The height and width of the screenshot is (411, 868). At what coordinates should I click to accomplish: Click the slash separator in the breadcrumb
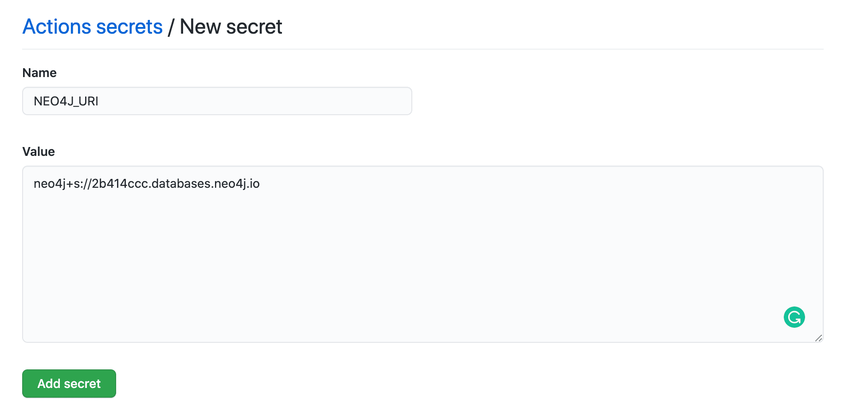click(171, 27)
